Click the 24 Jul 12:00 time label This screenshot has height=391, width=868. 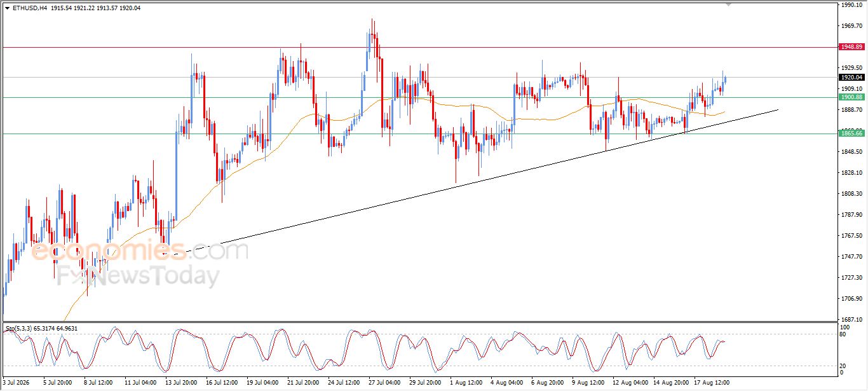344,383
